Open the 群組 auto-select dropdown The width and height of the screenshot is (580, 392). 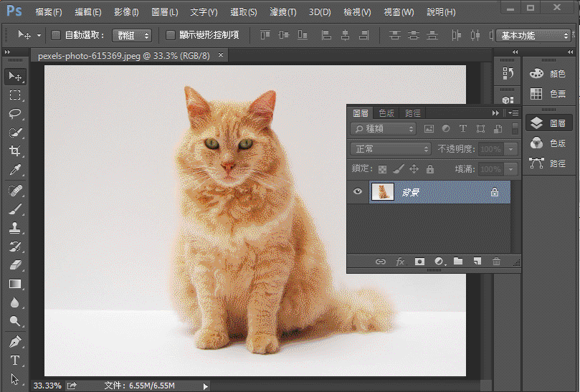[132, 36]
